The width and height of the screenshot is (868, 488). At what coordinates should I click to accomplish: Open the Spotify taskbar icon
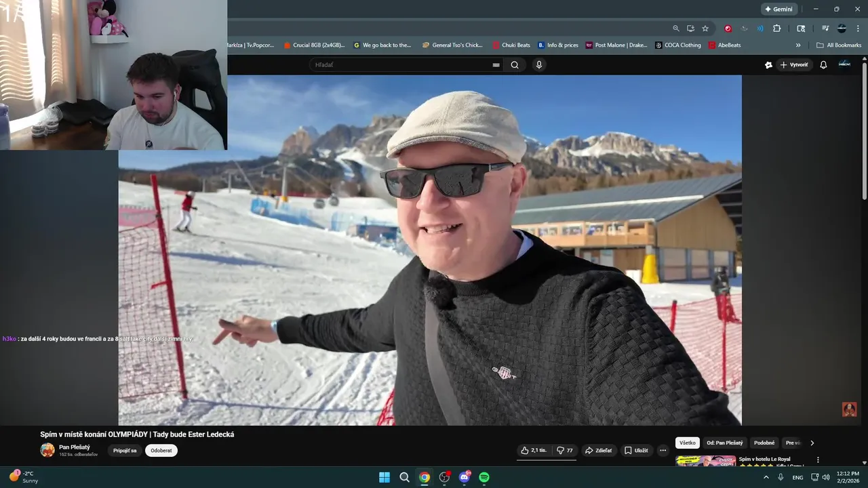(484, 477)
